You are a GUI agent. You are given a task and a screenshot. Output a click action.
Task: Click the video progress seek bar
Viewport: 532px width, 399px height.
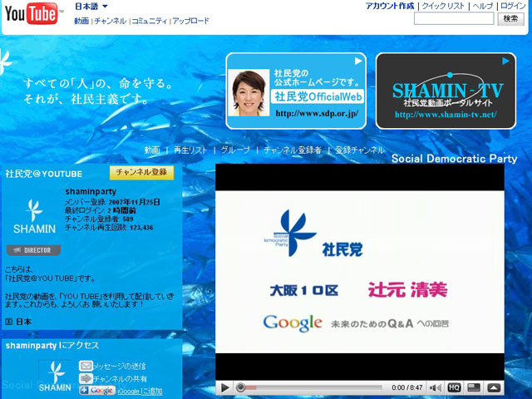(x=309, y=387)
